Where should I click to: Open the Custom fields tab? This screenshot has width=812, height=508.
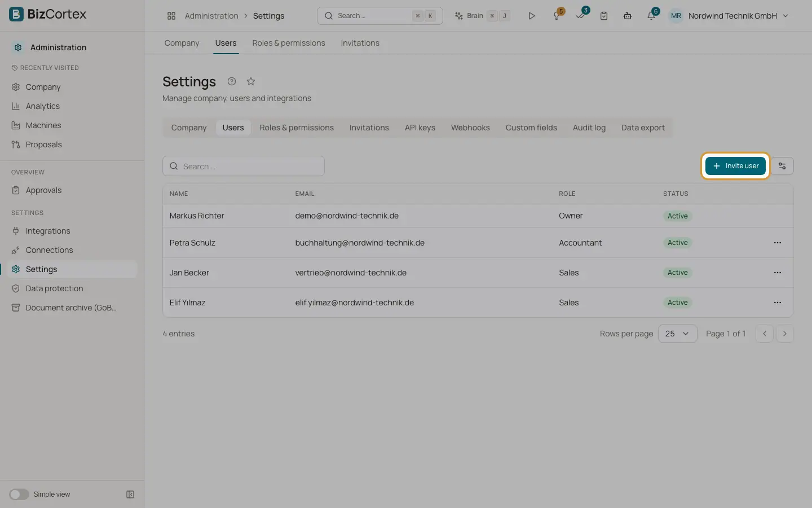click(x=531, y=128)
